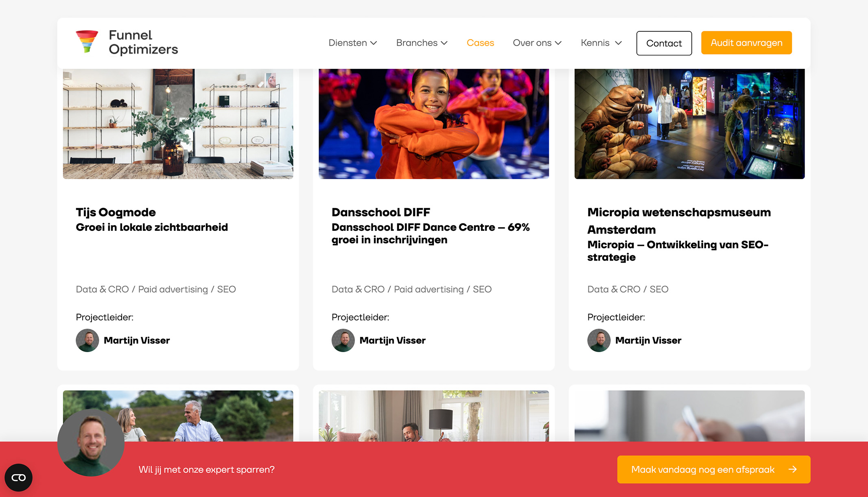Viewport: 868px width, 497px height.
Task: Click the eyewear shop shelves thumbnail
Action: point(178,124)
